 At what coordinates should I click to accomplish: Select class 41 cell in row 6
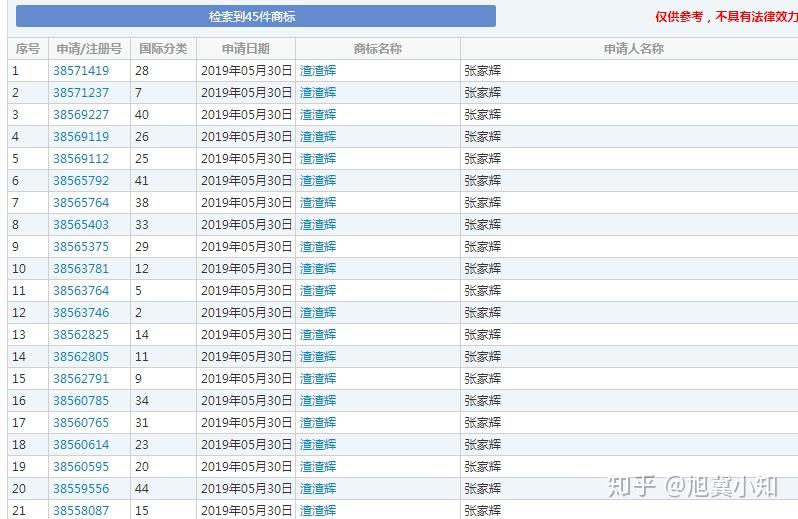(x=163, y=181)
